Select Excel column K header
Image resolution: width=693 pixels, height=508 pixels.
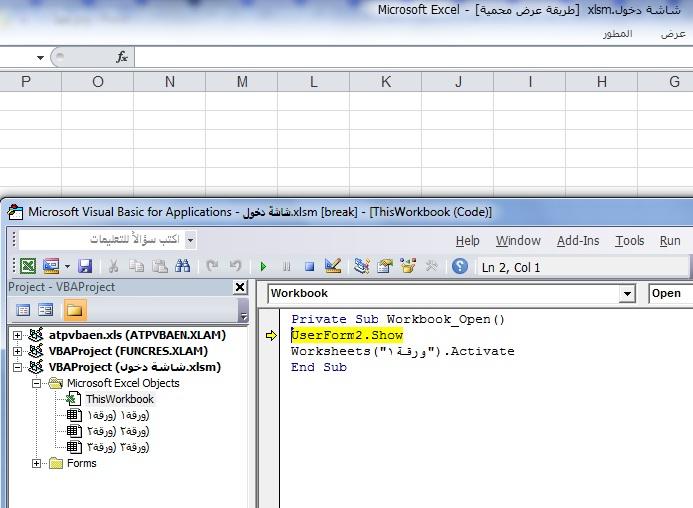tap(386, 82)
